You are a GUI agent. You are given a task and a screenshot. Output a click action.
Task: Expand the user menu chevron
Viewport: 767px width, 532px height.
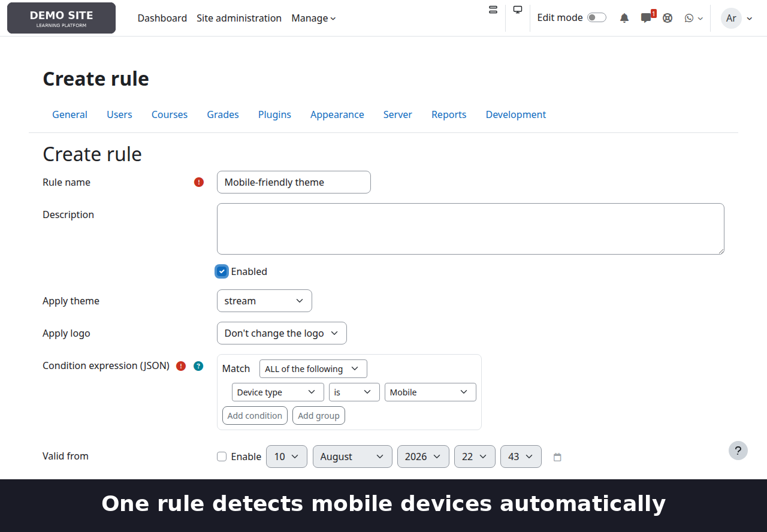(750, 19)
